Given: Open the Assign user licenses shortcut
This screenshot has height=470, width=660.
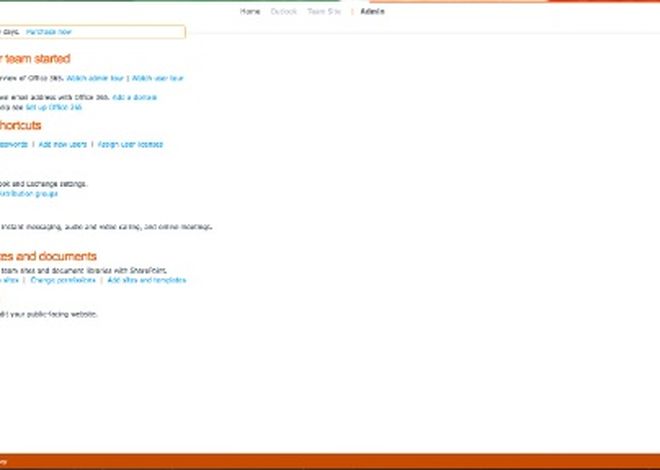Looking at the screenshot, I should click(x=130, y=144).
